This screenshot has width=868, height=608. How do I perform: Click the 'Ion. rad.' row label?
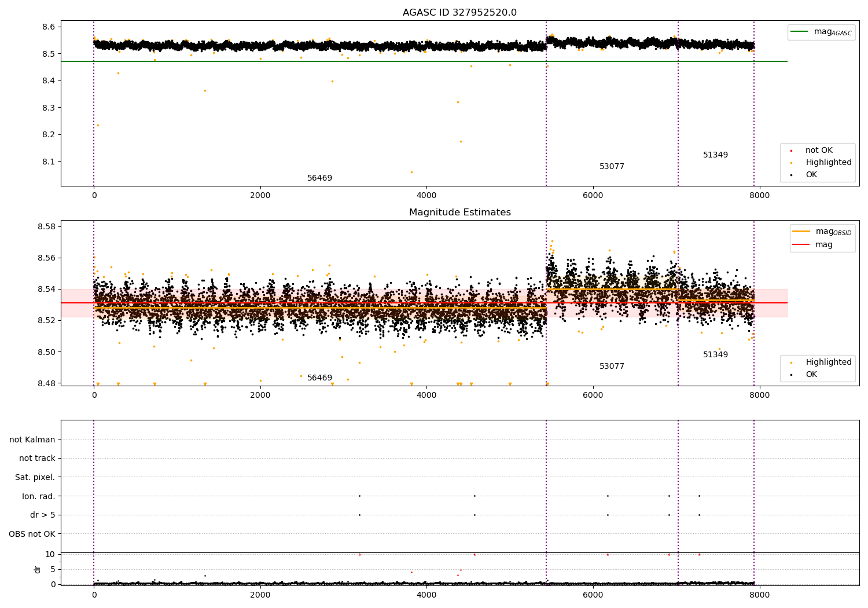tap(39, 496)
